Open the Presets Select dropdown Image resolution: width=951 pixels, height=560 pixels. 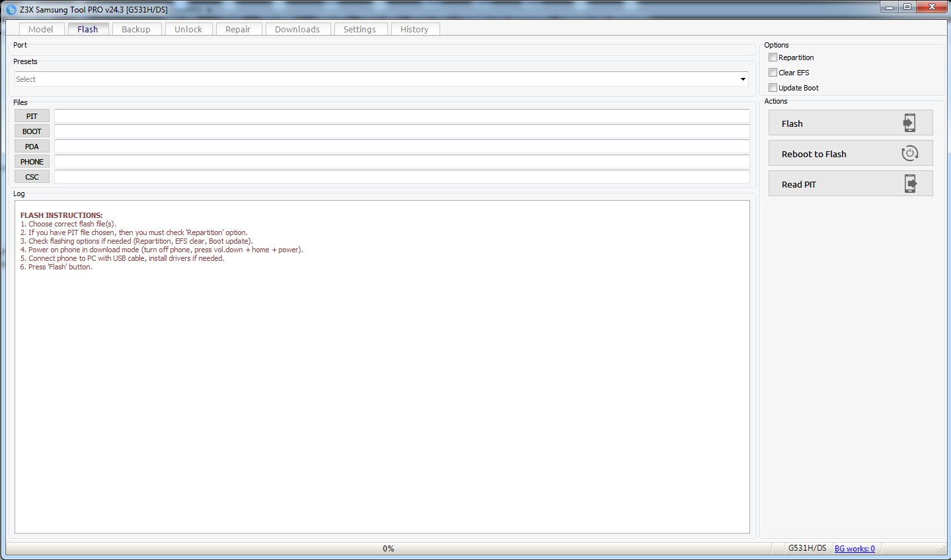tap(381, 79)
